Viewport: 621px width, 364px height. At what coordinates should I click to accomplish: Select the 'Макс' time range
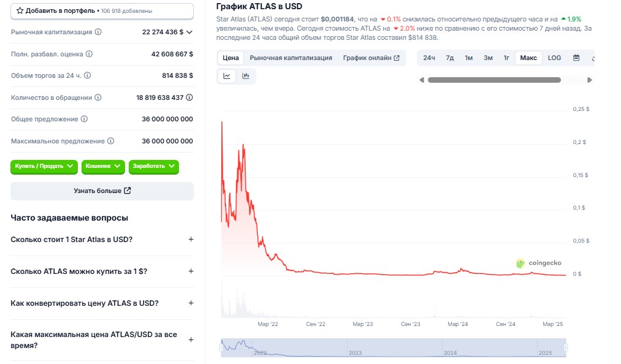coord(528,58)
